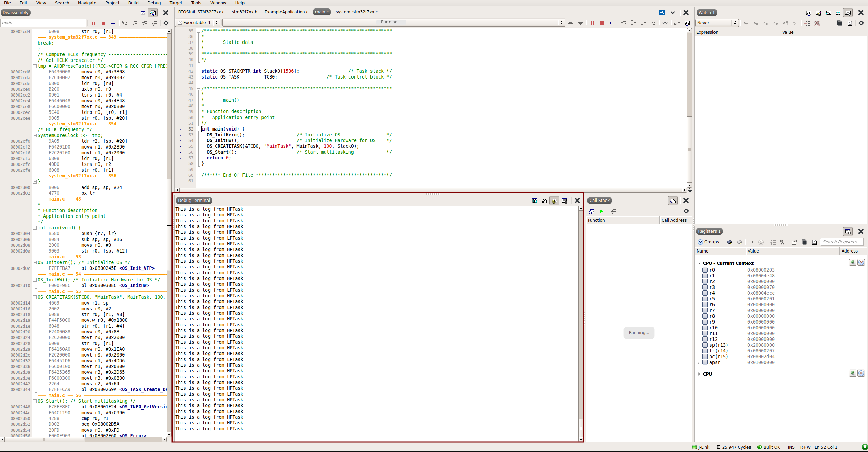Open Disassembly panel settings gear
Viewport: 868px width, 452px height.
pyautogui.click(x=166, y=23)
